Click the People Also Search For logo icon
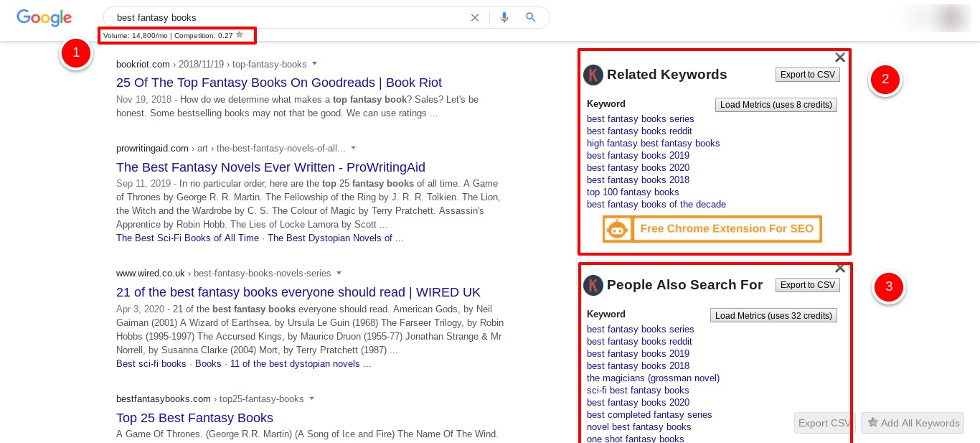The image size is (980, 443). point(593,285)
